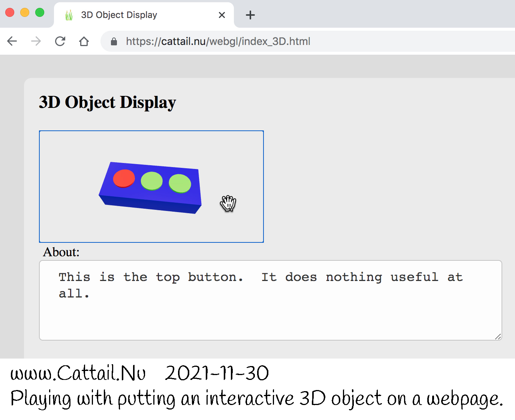
Task: Click the middle green button on the 3D object
Action: click(x=152, y=181)
